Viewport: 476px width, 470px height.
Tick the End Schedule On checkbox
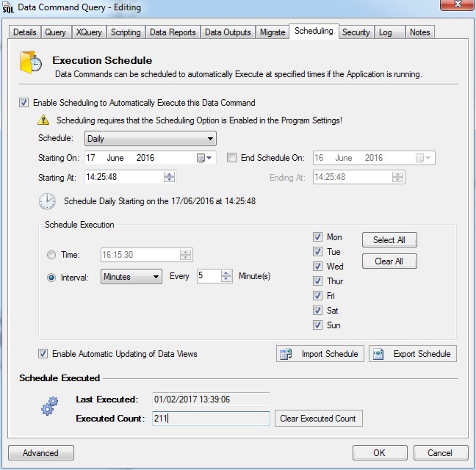[x=232, y=157]
